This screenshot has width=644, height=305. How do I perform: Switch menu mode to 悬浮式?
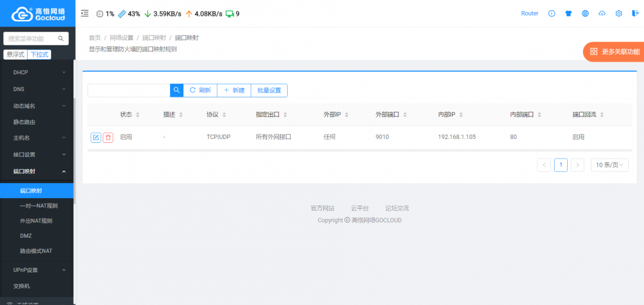click(x=15, y=55)
